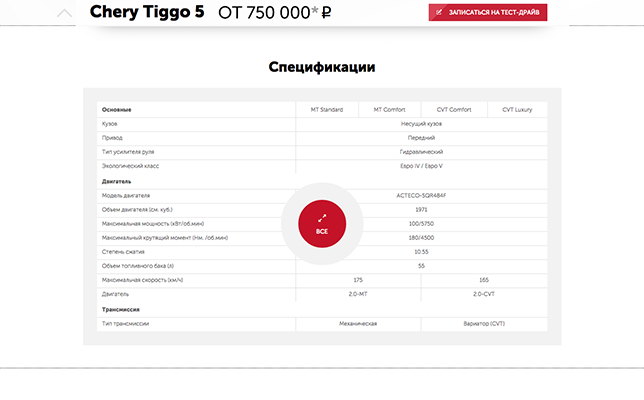Click the Максимальный крутящий момент label

pos(165,238)
